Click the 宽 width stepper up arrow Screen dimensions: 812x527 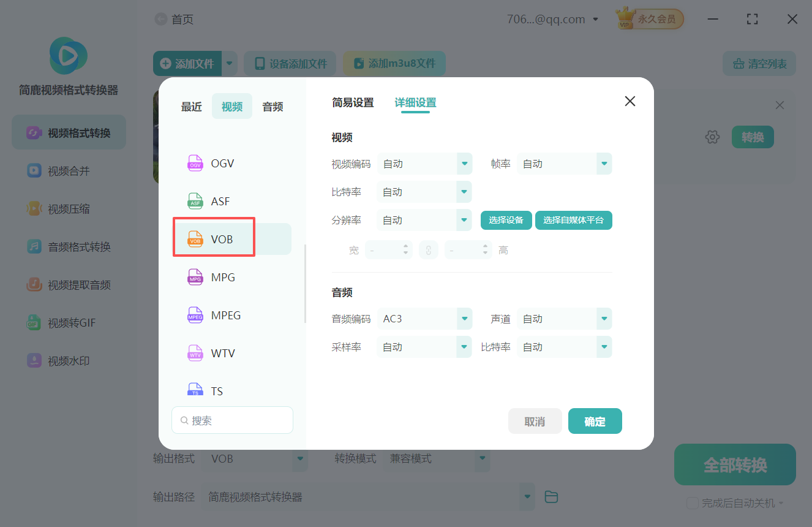pyautogui.click(x=406, y=246)
